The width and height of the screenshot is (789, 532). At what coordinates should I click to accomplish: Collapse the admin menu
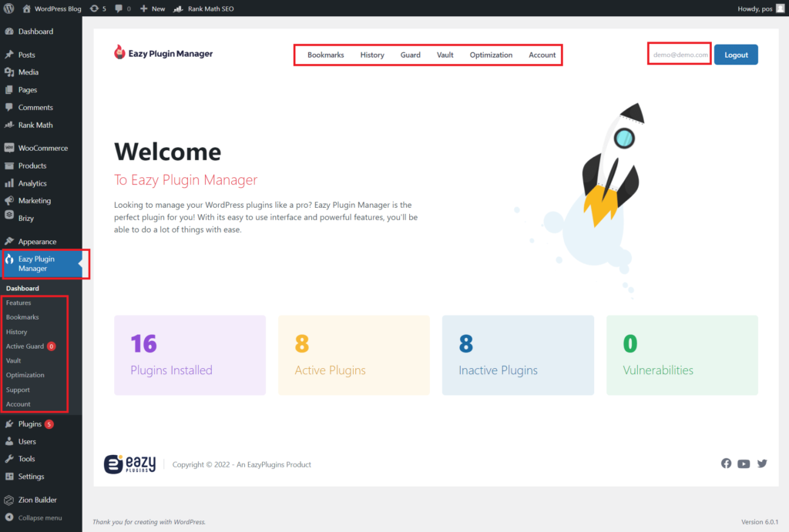point(33,517)
